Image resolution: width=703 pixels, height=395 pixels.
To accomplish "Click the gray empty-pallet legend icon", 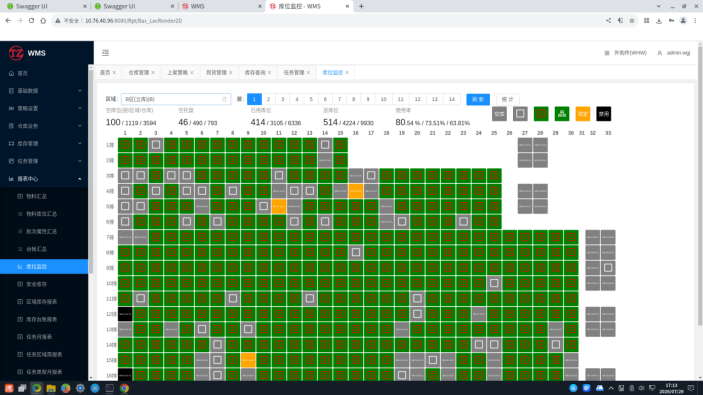I will (520, 114).
